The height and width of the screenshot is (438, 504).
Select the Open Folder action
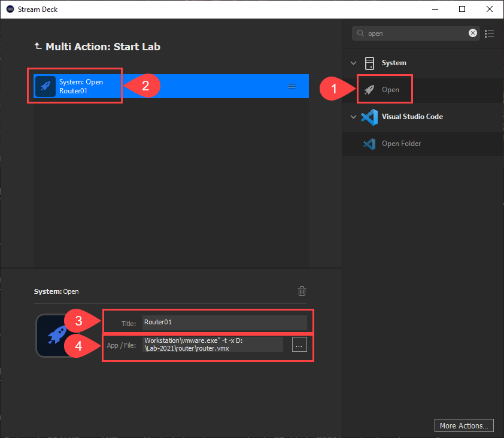[x=423, y=144]
